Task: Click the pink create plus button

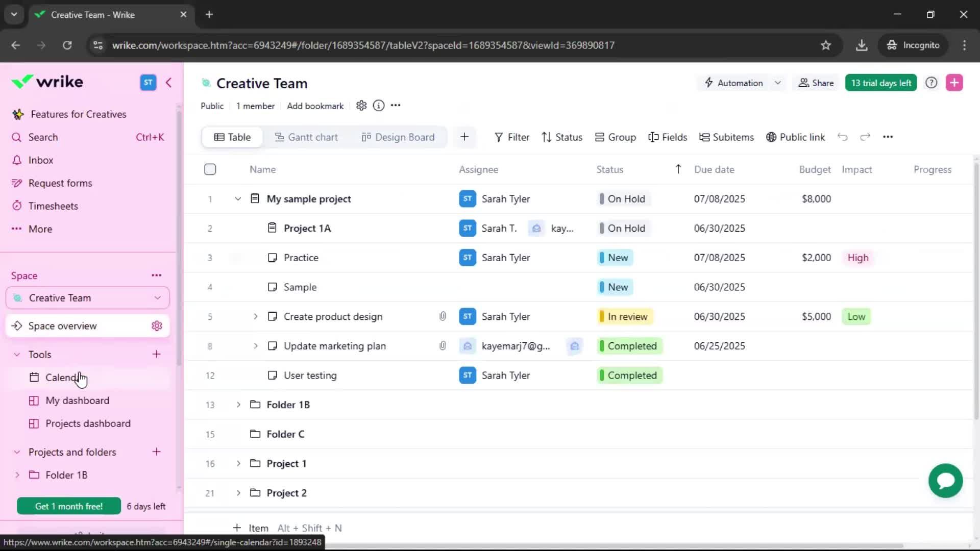Action: [954, 83]
